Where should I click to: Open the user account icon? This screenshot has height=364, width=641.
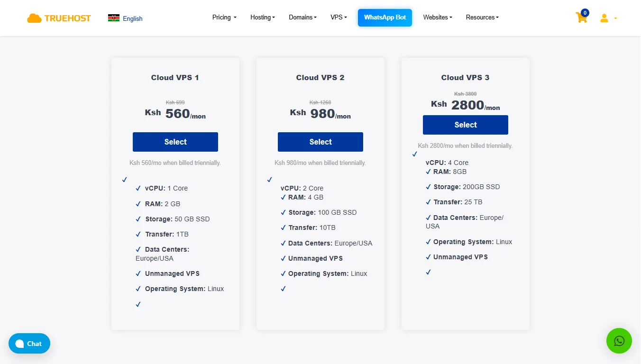point(604,18)
